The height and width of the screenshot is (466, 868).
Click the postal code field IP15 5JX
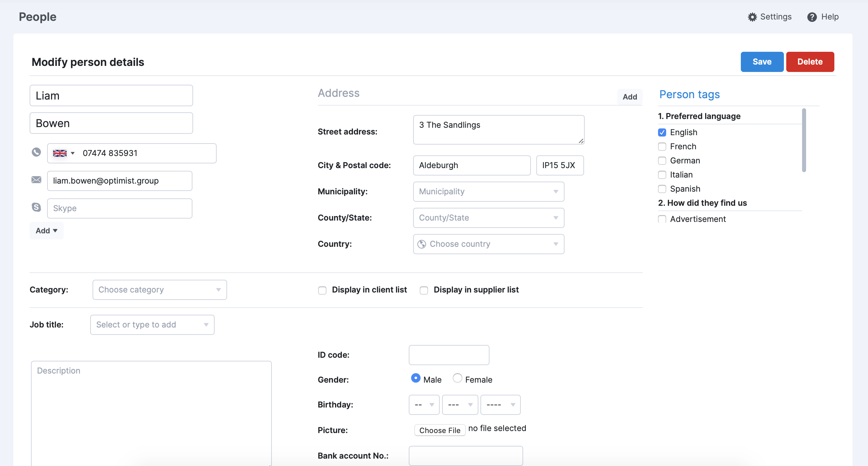pos(560,165)
